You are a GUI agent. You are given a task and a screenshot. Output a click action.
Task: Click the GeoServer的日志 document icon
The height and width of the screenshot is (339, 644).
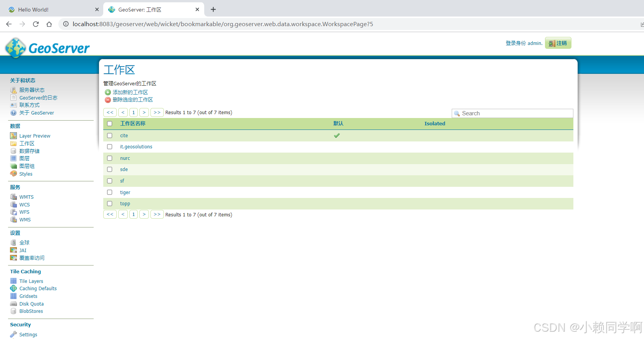point(13,98)
